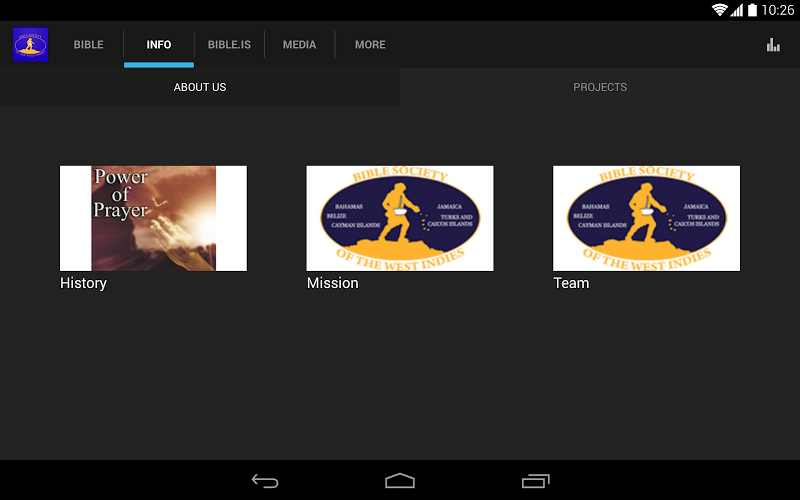Tap the Android back navigation icon

[x=265, y=481]
